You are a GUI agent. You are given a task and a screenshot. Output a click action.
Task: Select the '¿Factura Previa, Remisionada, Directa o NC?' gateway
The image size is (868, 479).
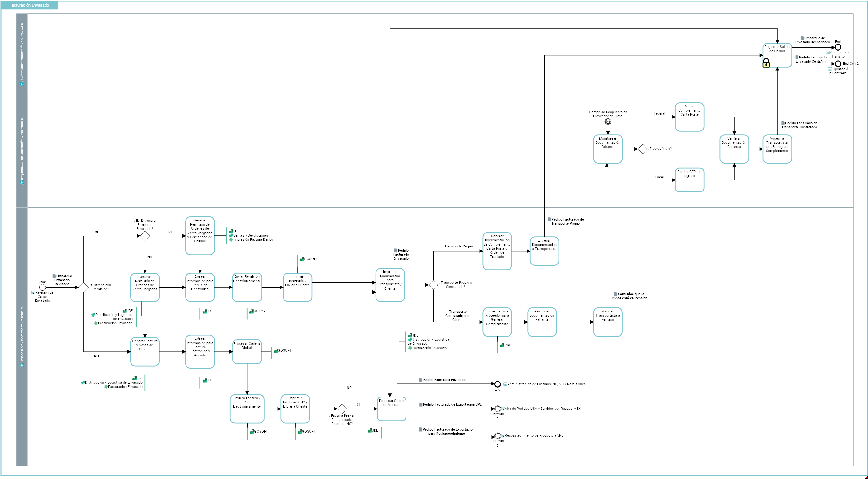[342, 409]
